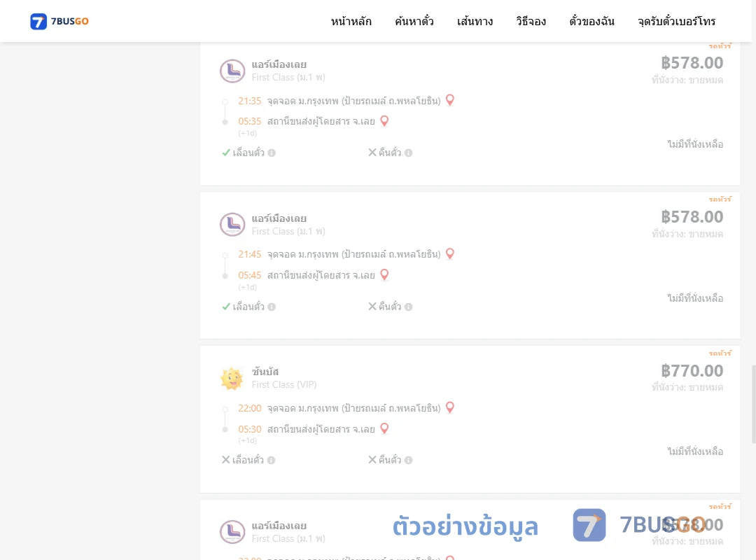Show คืนตั๋ว info icon on 21:35 trip
Screen dimensions: 756x560
408,153
